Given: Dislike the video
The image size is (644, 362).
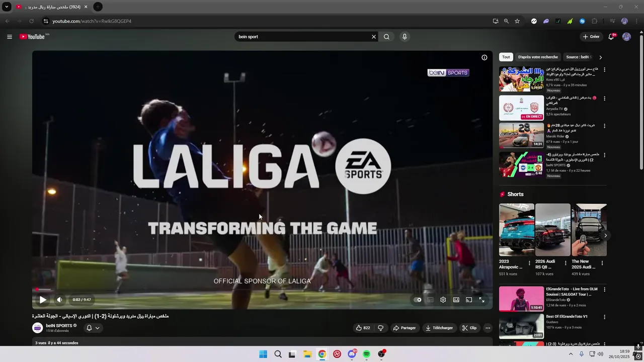Looking at the screenshot, I should pos(380,328).
